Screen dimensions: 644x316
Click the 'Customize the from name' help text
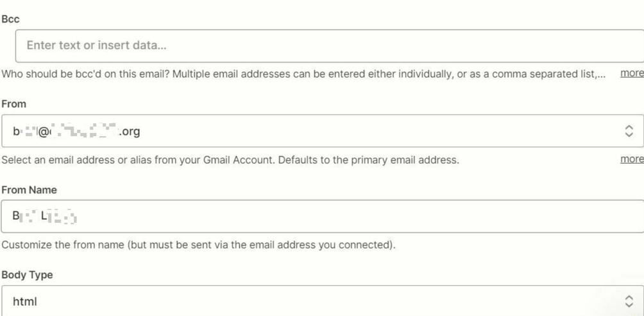coord(198,245)
